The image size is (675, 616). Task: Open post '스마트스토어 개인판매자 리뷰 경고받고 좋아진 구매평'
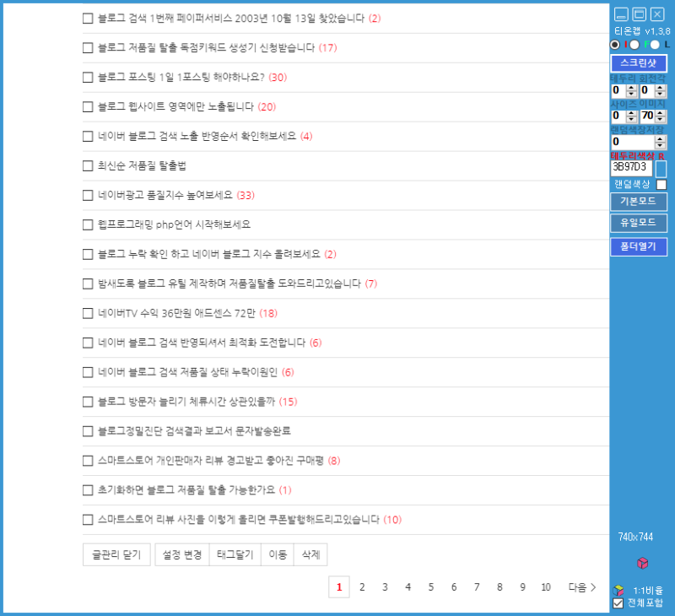tap(211, 461)
